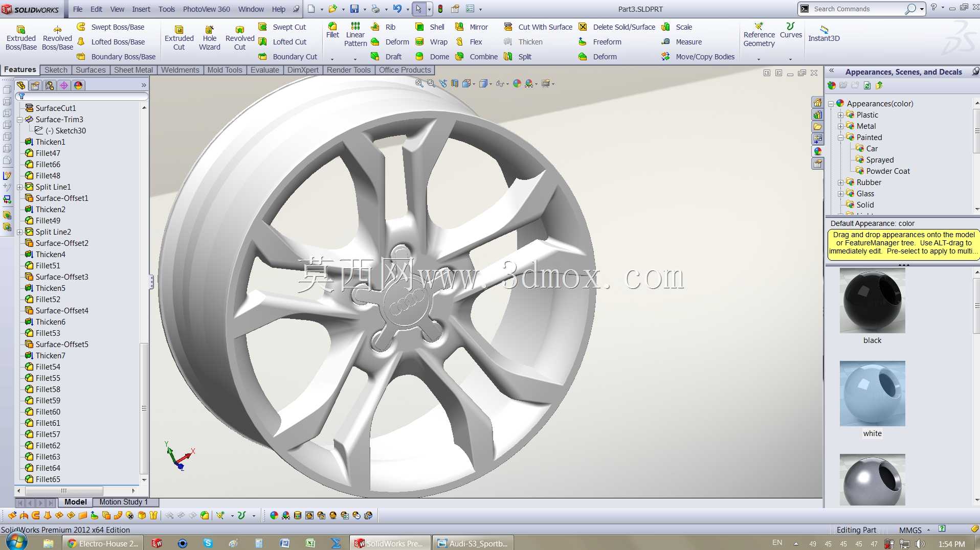Open the Freeform tool
This screenshot has height=550, width=980.
tap(599, 42)
